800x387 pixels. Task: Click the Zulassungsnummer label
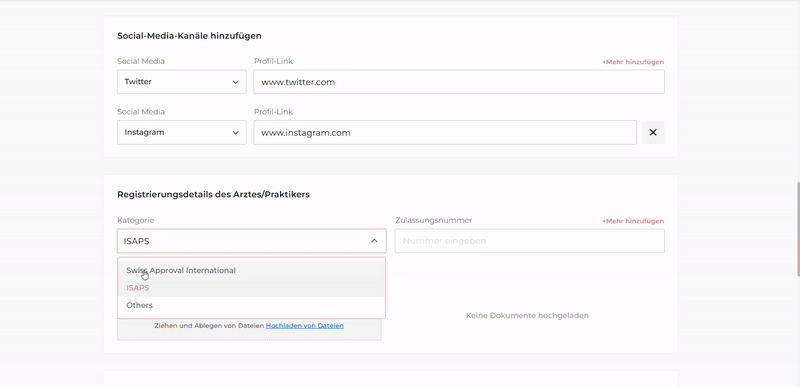click(x=434, y=220)
